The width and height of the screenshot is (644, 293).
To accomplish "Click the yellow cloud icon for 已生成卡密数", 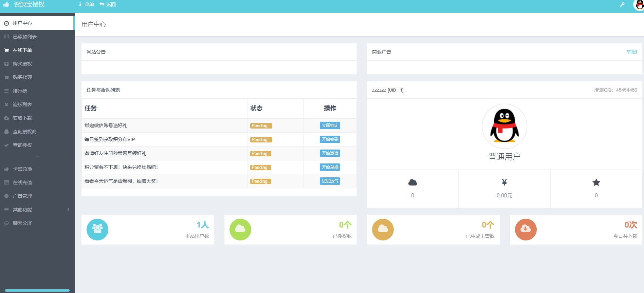I will click(383, 230).
